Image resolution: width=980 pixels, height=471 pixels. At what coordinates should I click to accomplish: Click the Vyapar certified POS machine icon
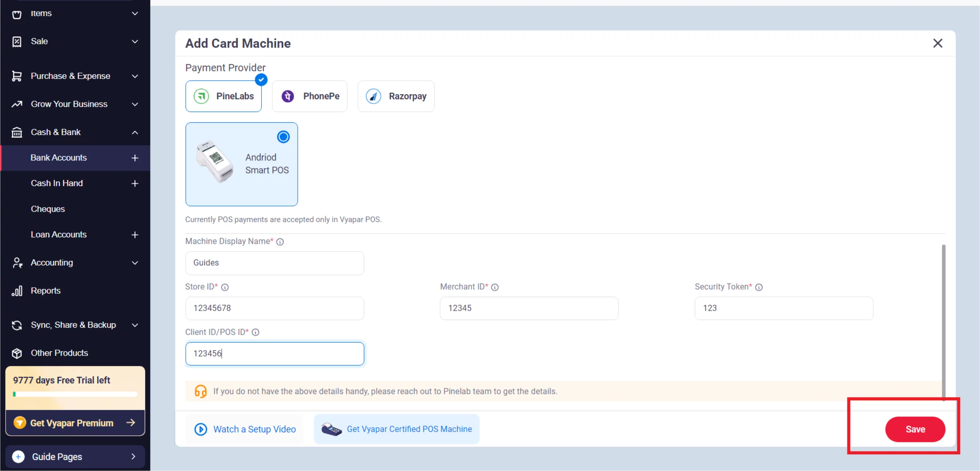click(332, 429)
